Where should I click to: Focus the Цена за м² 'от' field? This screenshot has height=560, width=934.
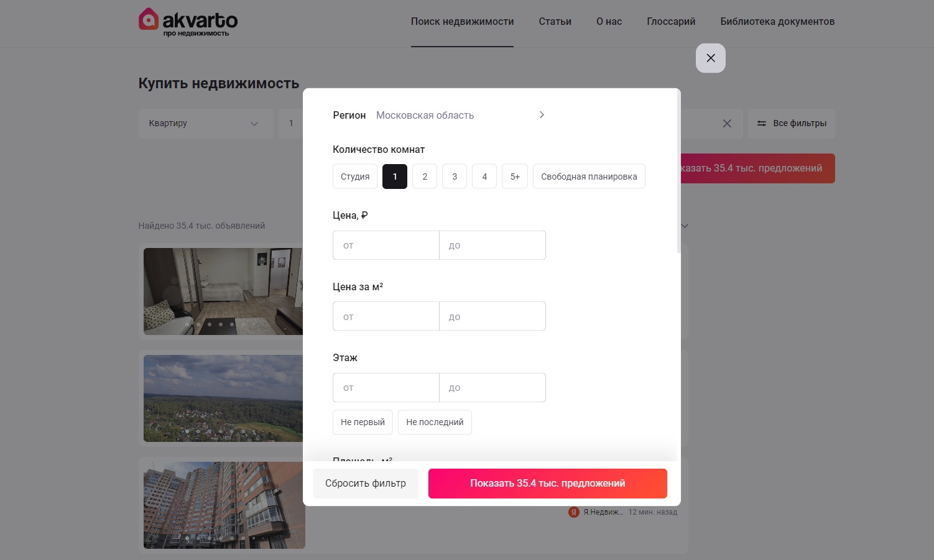[386, 316]
